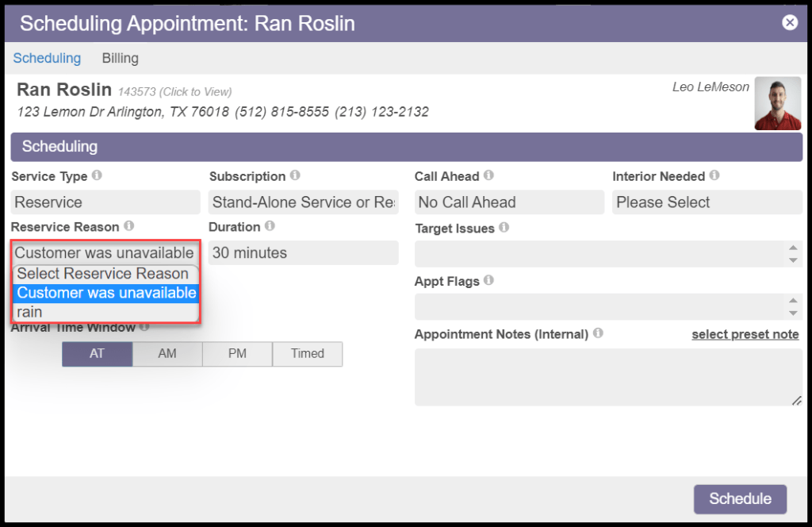
Task: Expand the Call Ahead dropdown
Action: pos(509,202)
